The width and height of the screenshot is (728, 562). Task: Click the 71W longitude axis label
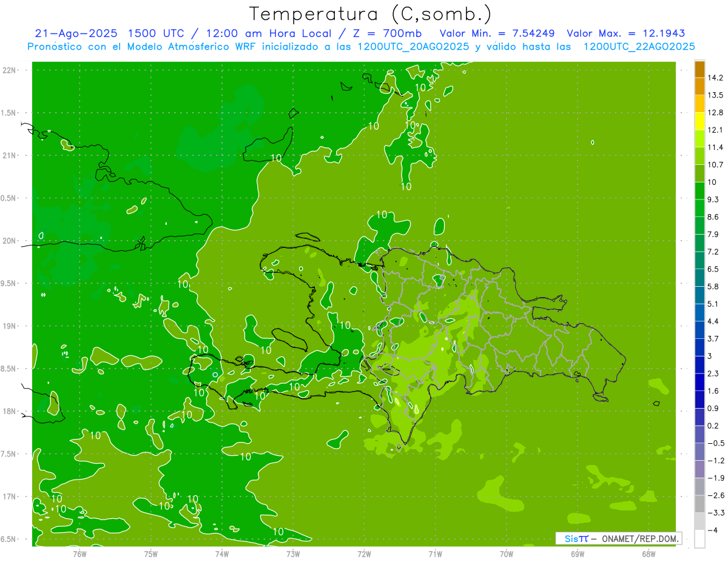coord(435,554)
